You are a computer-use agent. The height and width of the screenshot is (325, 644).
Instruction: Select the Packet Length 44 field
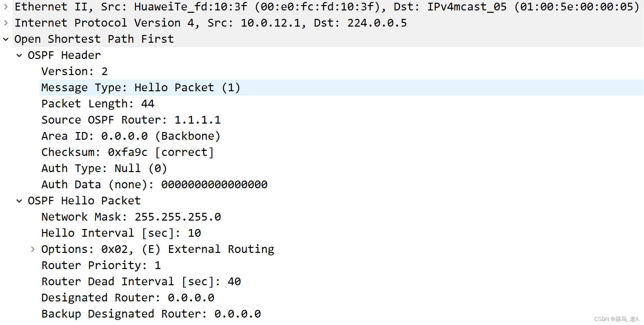click(x=98, y=103)
